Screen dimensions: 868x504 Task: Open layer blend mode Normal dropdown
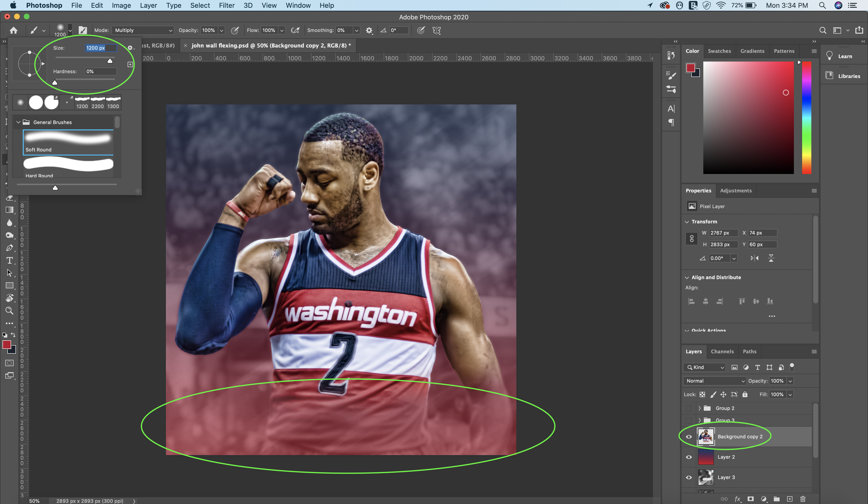point(715,381)
